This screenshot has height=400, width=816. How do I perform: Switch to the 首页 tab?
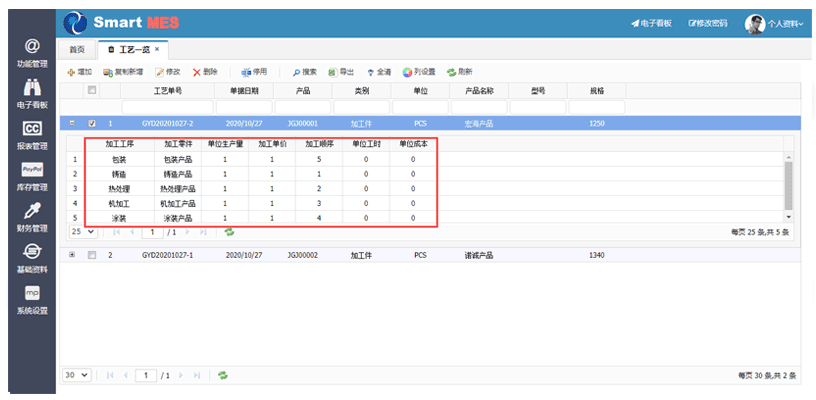point(77,49)
